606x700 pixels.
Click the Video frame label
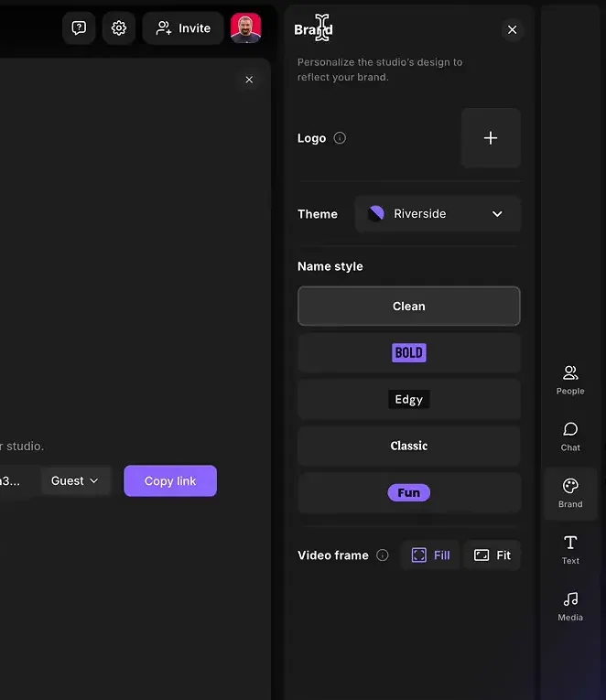[x=333, y=555]
